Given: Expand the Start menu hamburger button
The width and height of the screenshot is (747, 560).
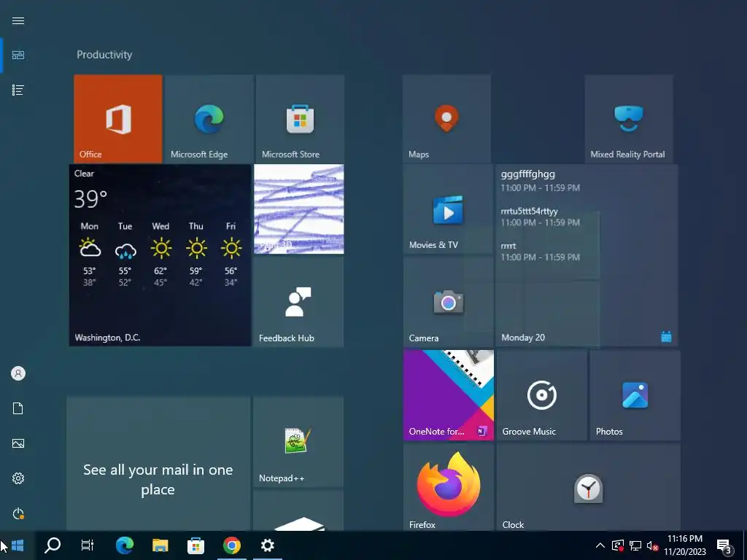Looking at the screenshot, I should (18, 20).
